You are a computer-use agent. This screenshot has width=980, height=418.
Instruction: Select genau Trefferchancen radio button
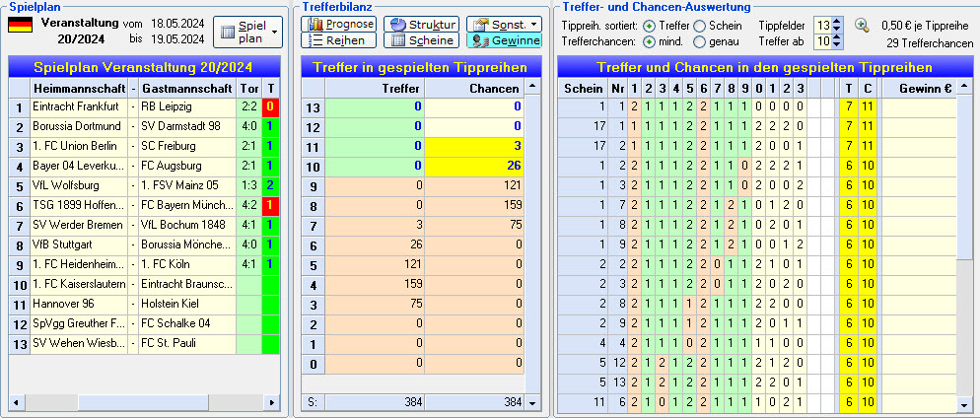pyautogui.click(x=699, y=41)
